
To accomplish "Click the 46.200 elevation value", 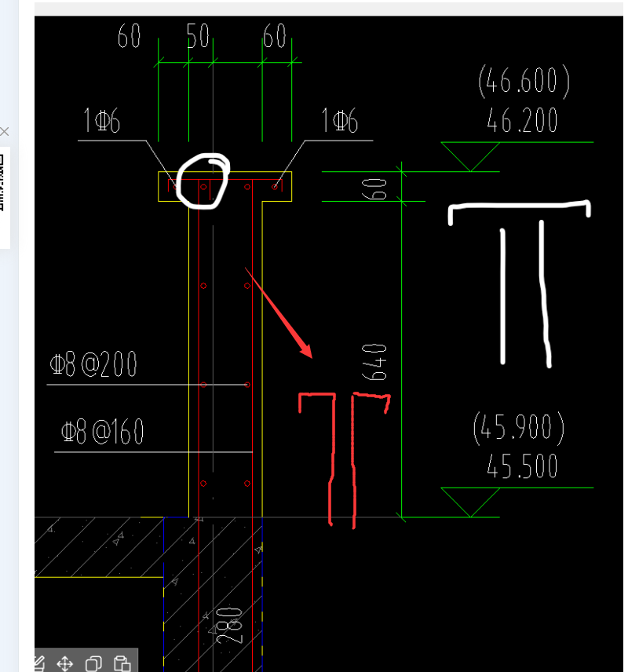I will pos(522,121).
